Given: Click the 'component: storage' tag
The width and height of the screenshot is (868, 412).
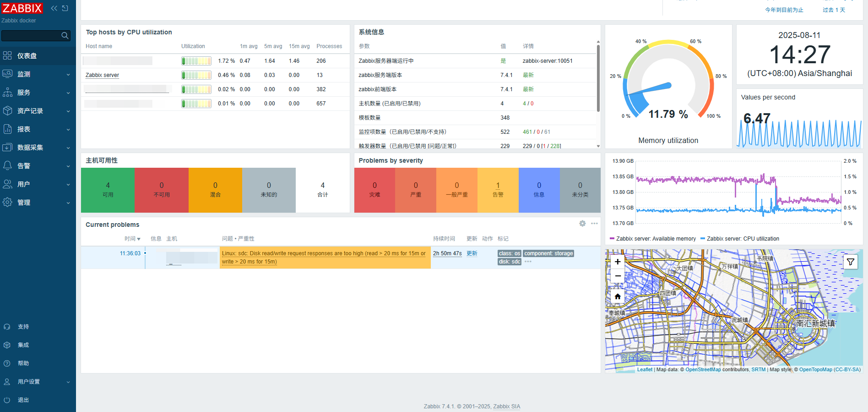Looking at the screenshot, I should (x=548, y=253).
